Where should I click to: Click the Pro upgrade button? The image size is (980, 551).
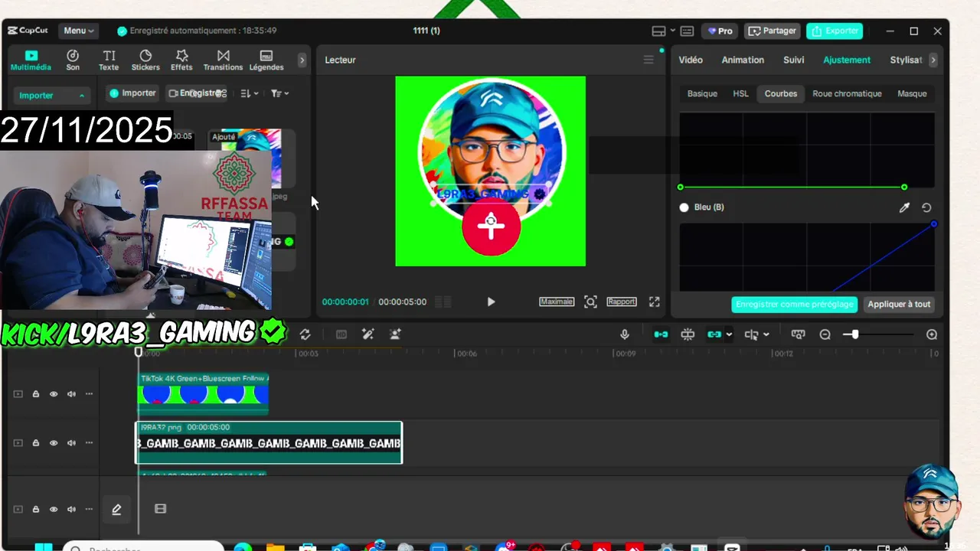click(x=720, y=31)
